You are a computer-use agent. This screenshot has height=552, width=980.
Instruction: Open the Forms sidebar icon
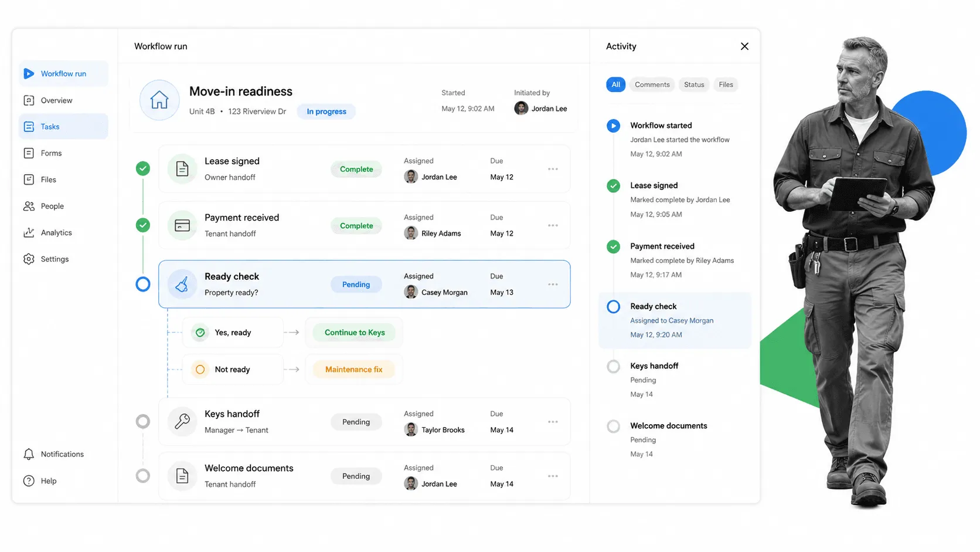tap(29, 153)
